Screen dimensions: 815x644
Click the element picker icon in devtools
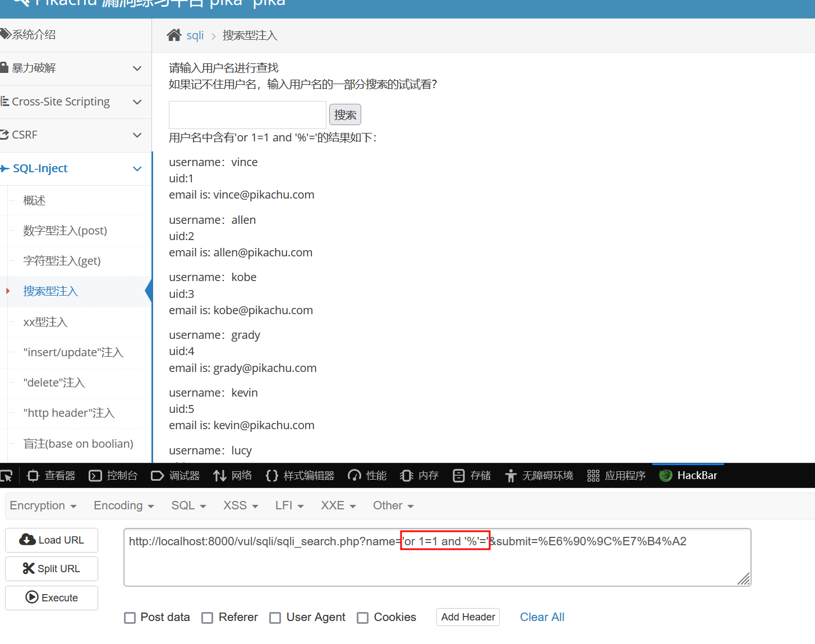click(6, 476)
